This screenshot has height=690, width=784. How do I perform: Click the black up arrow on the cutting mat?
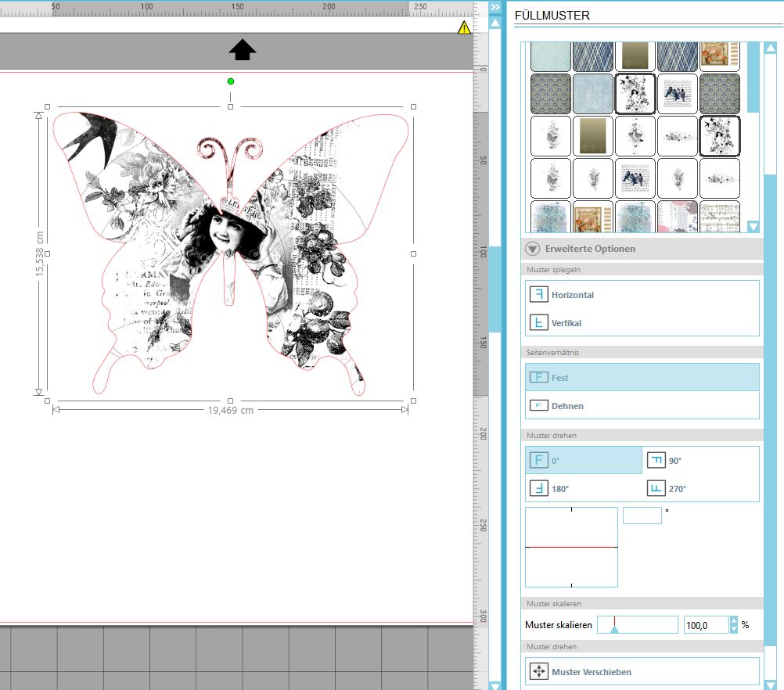pyautogui.click(x=243, y=49)
